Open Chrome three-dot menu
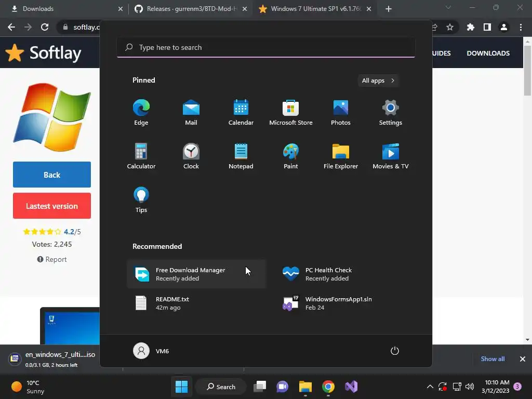This screenshot has width=532, height=399. click(x=521, y=27)
